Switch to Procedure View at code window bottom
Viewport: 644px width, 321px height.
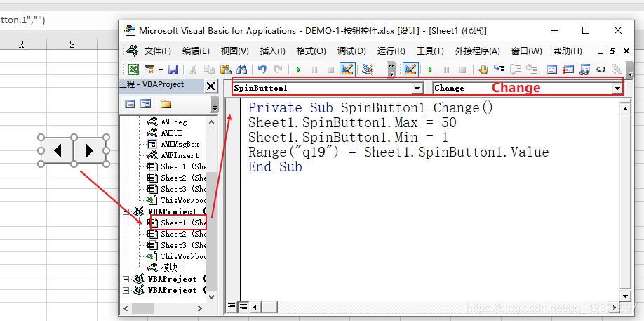[232, 306]
